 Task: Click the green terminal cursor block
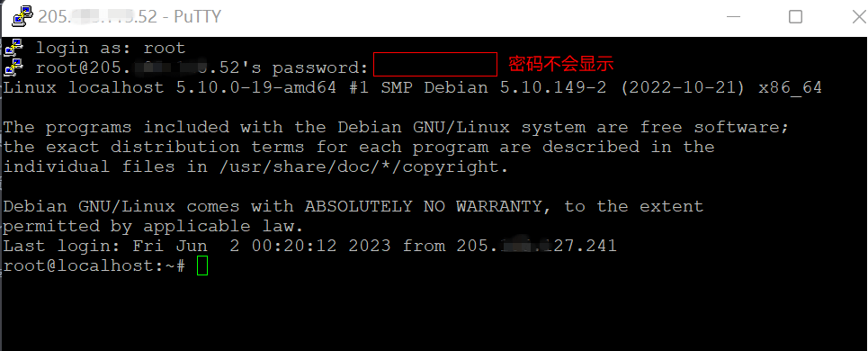pos(202,265)
